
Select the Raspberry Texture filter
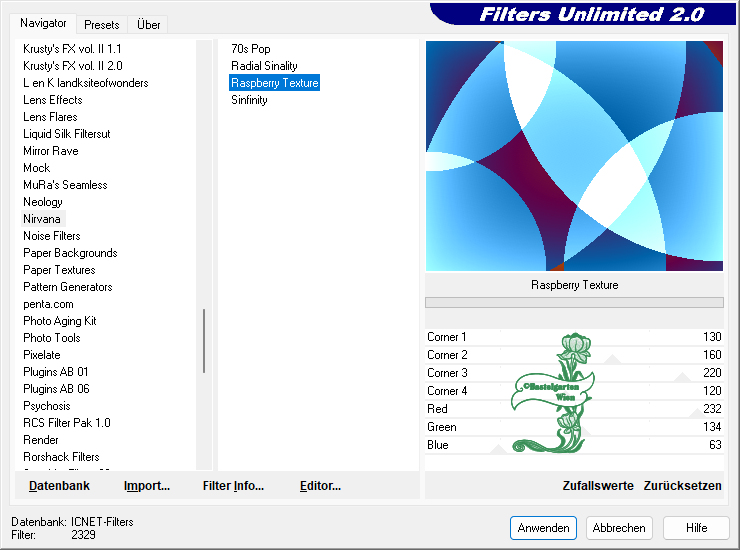(275, 83)
